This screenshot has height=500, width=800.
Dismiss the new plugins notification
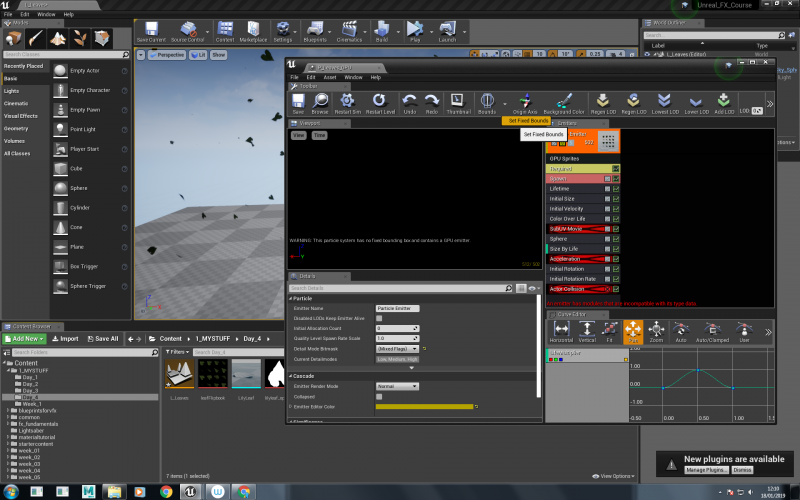(742, 470)
